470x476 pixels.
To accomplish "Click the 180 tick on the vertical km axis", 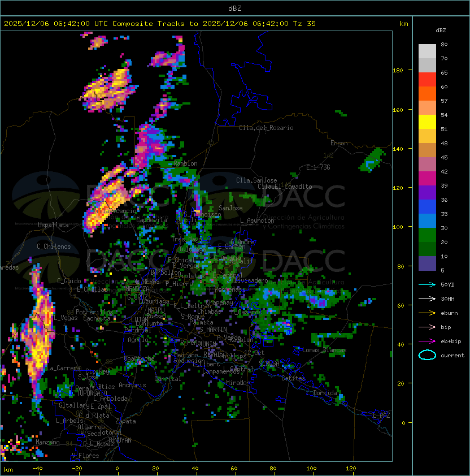I will coord(398,71).
